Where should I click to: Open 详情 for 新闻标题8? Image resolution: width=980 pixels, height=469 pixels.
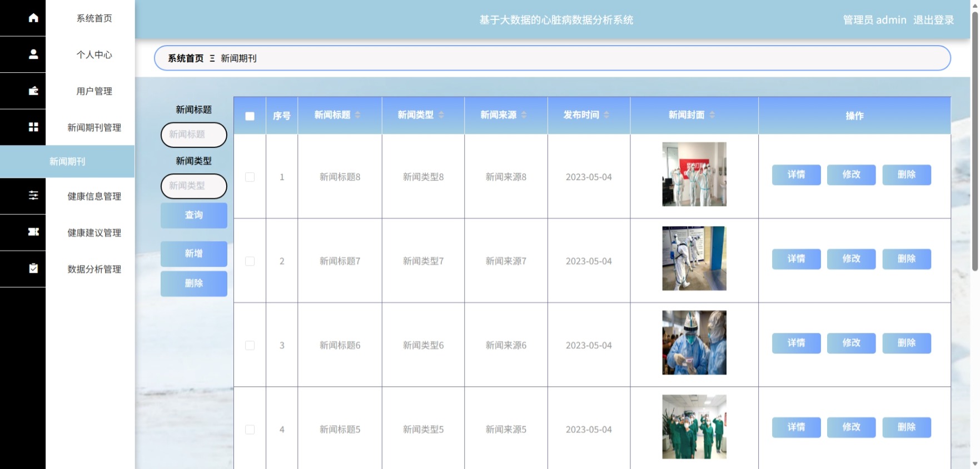(796, 174)
